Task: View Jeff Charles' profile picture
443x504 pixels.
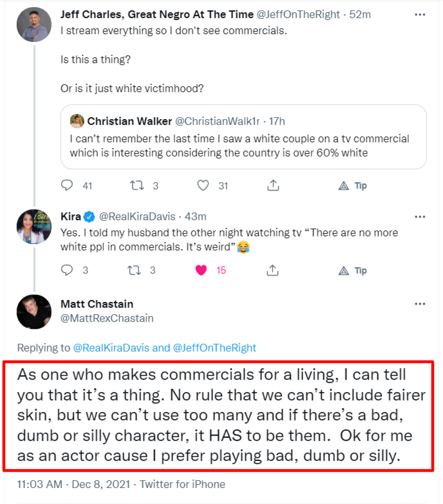Action: [x=33, y=24]
